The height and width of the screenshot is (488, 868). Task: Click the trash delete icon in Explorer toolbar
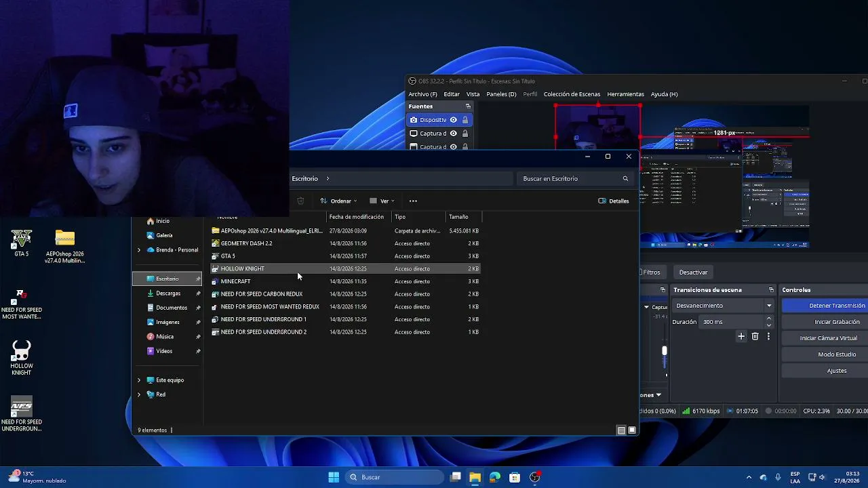click(300, 201)
